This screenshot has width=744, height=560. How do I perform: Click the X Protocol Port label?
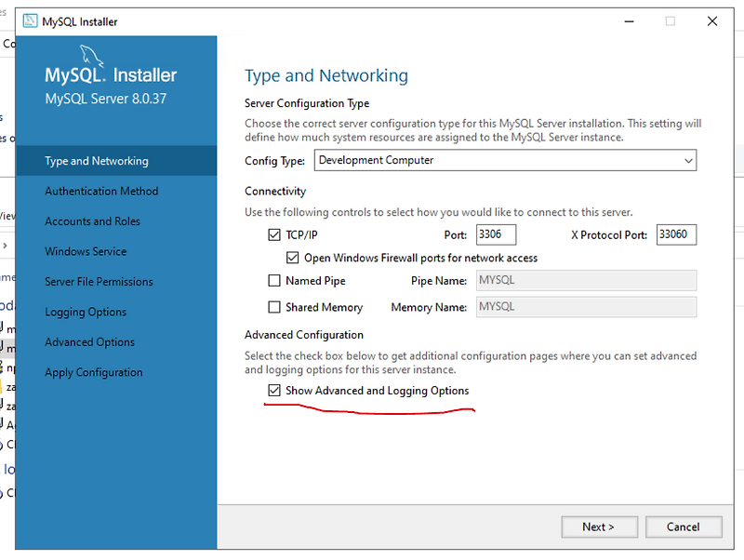coord(609,235)
